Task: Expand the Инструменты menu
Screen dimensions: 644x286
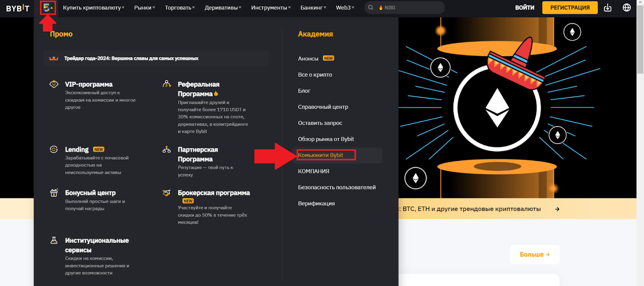Action: point(271,8)
